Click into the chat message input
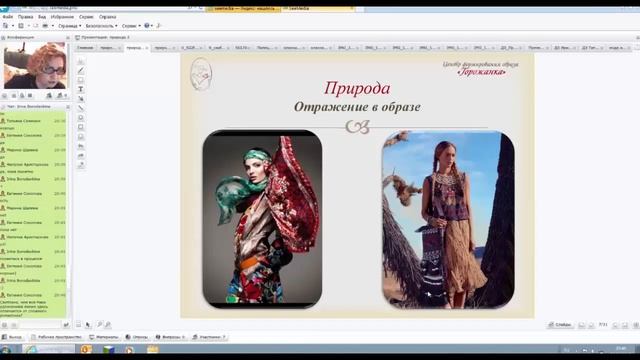This screenshot has width=640, height=360. pos(40,325)
